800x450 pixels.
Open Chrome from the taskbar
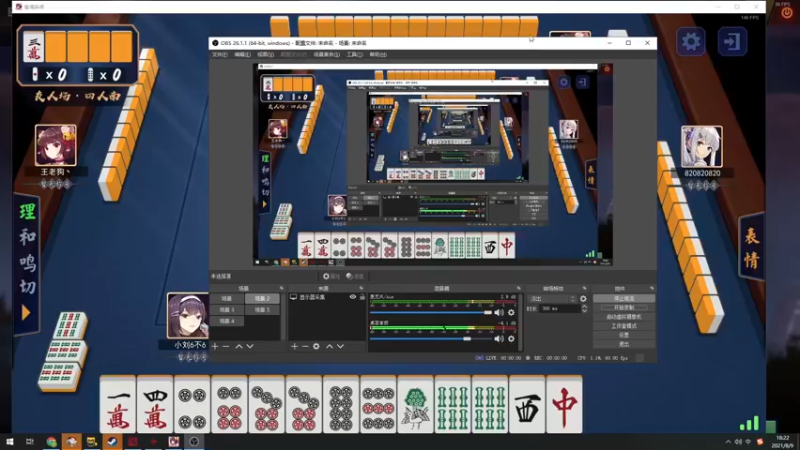point(51,441)
